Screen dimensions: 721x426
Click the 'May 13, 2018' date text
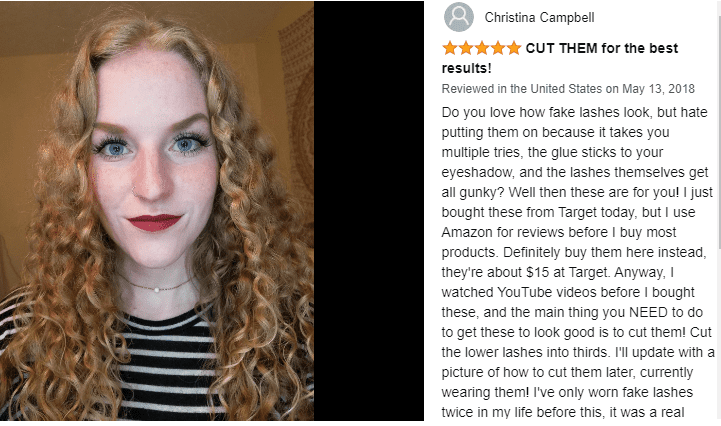click(x=658, y=89)
